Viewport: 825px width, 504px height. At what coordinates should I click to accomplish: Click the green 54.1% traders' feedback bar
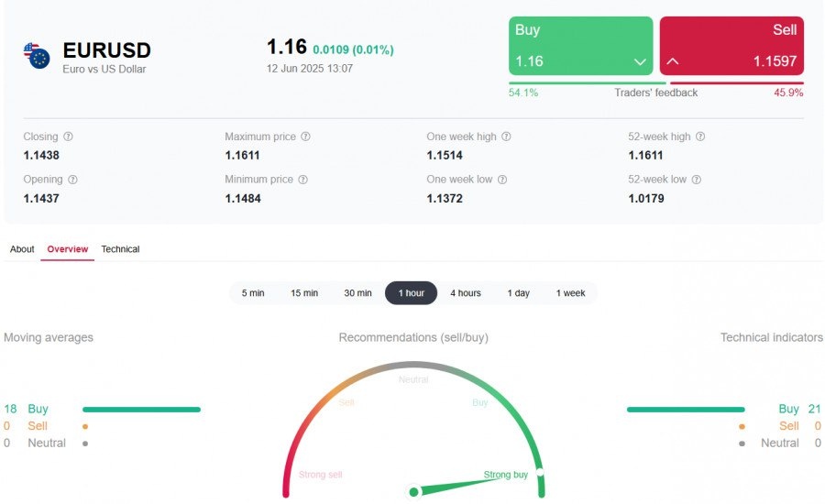[588, 82]
